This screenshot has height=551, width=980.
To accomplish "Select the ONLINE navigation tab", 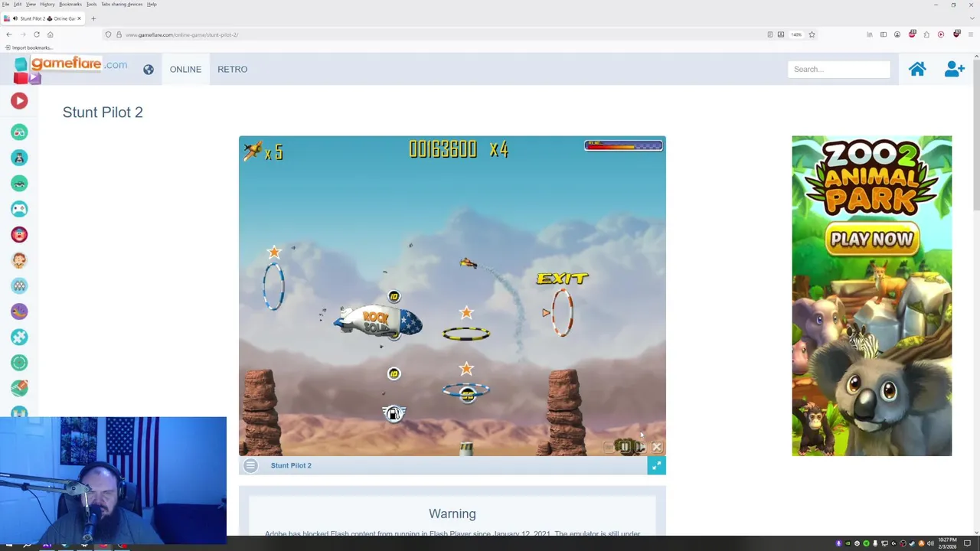I will pyautogui.click(x=185, y=70).
